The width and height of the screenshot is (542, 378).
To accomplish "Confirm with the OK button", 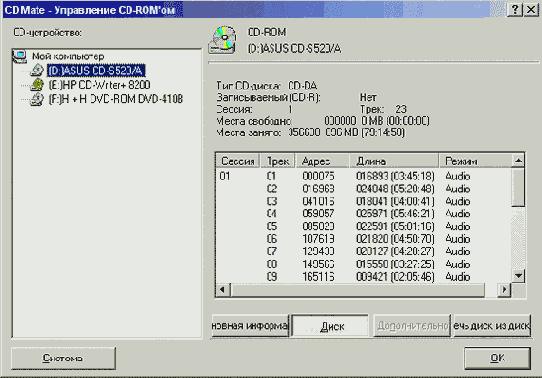I will (497, 358).
